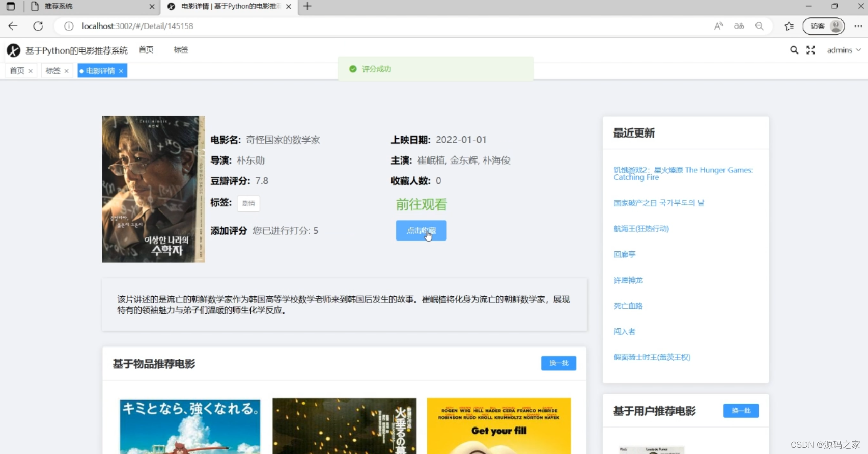
Task: Open The Hunger Games: Catching Fire link
Action: [x=683, y=173]
